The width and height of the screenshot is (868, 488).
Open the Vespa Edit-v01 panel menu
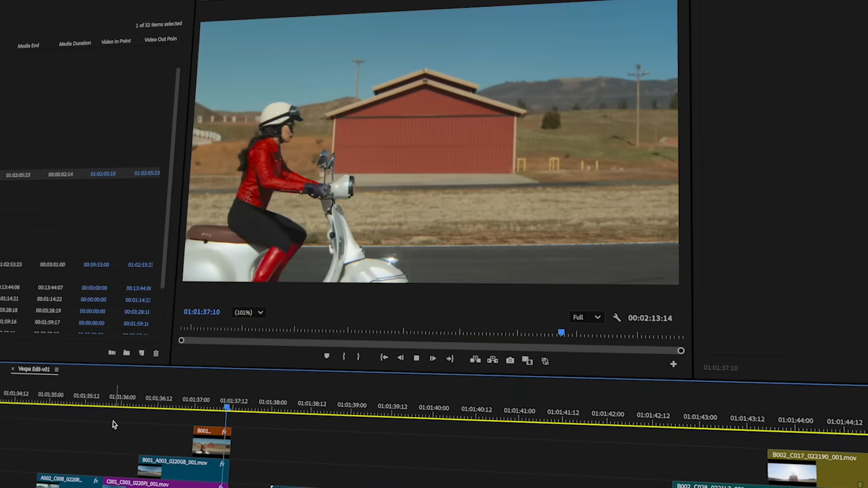click(x=57, y=370)
